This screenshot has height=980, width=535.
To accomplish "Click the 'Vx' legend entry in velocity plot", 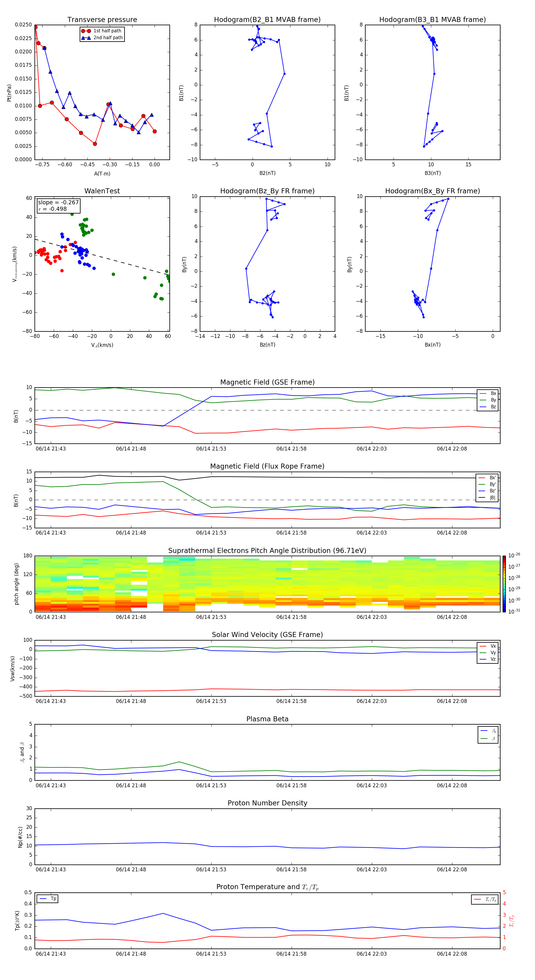I will click(x=488, y=646).
